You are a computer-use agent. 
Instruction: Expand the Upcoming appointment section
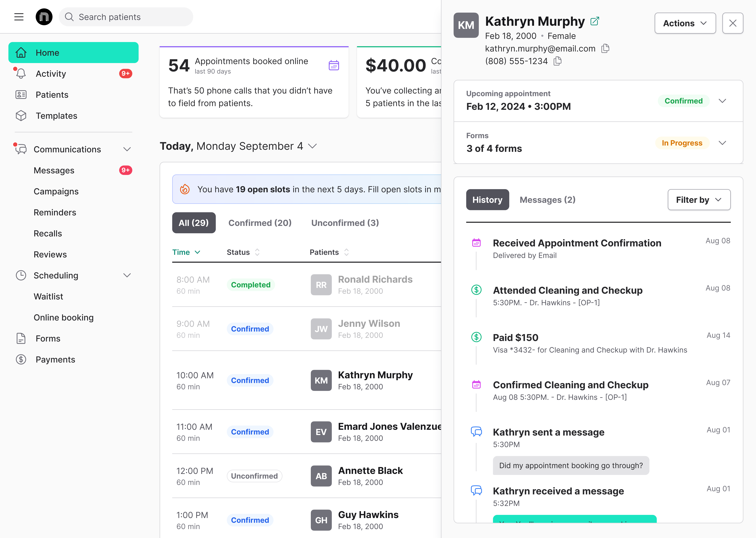click(x=722, y=101)
